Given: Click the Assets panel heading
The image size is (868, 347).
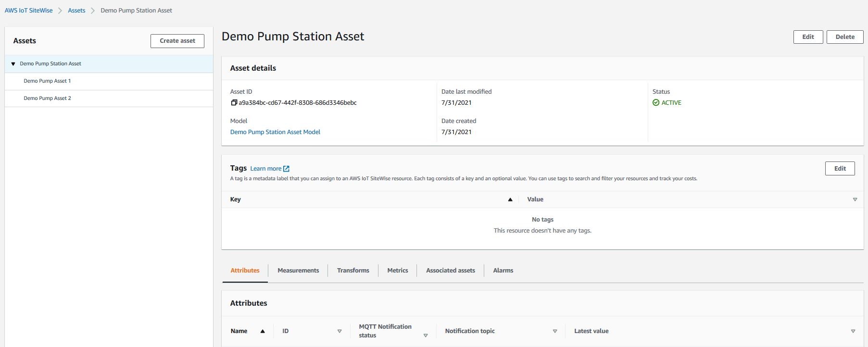Looking at the screenshot, I should (25, 41).
